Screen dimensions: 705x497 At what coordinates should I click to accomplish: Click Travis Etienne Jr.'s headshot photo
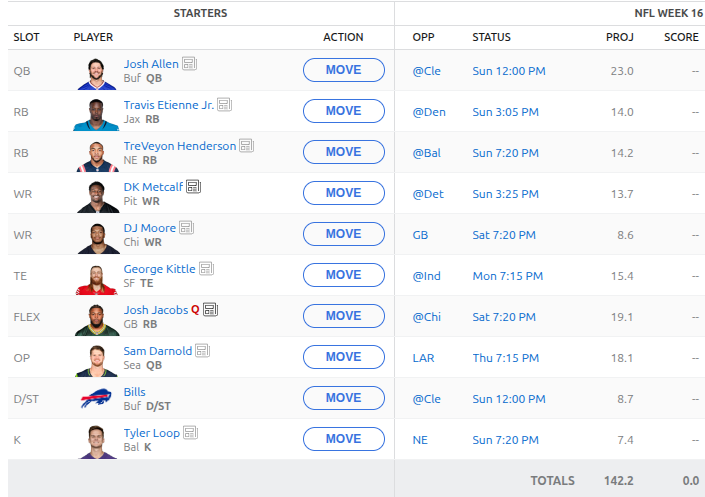tap(96, 112)
